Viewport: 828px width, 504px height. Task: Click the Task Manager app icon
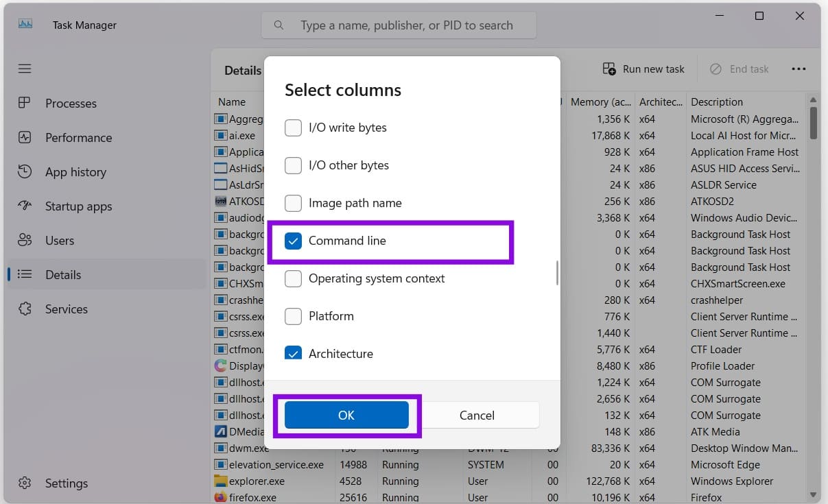click(25, 24)
